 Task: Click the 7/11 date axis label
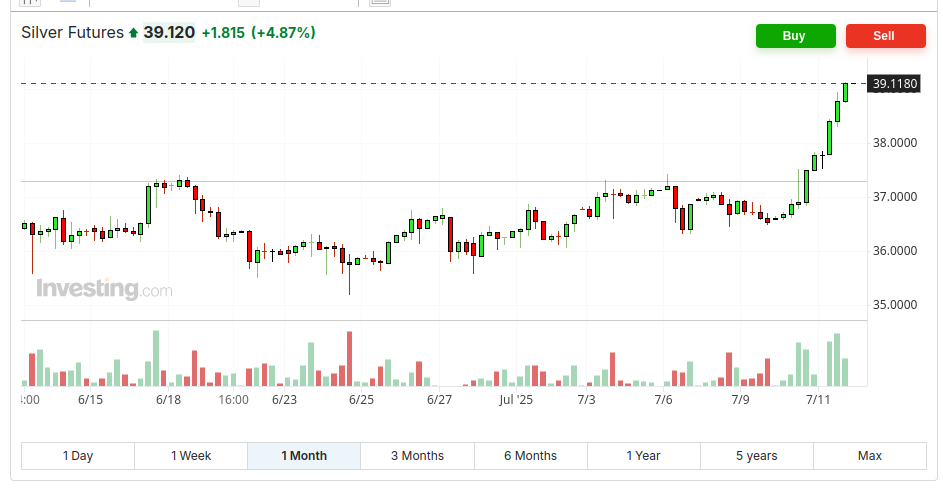818,400
